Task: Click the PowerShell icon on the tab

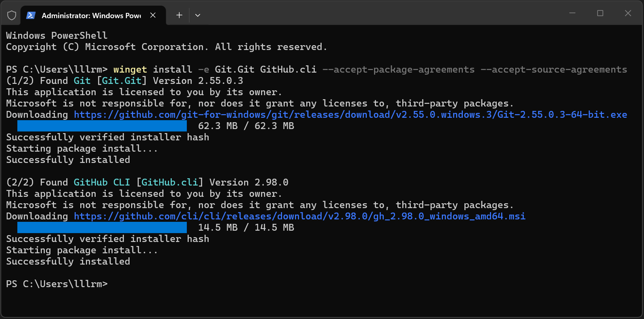Action: click(31, 15)
